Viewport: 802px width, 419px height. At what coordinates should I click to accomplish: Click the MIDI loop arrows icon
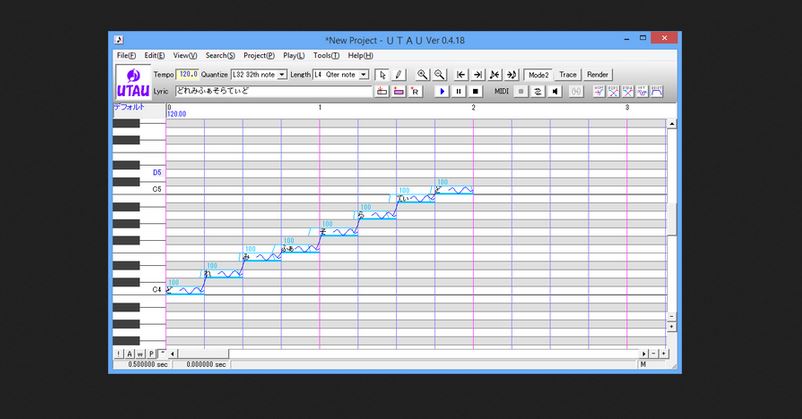click(x=538, y=91)
